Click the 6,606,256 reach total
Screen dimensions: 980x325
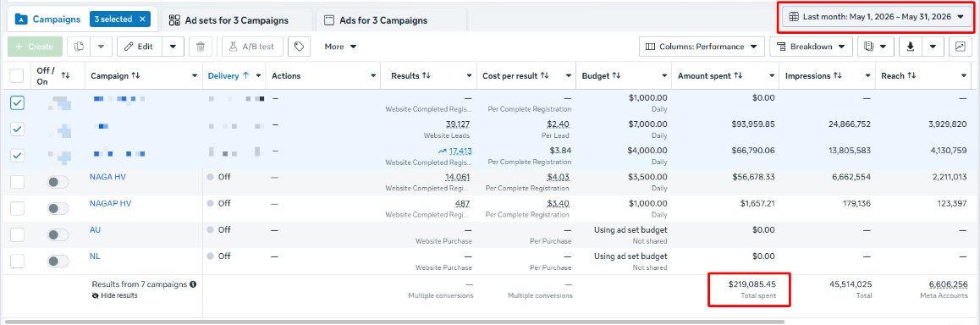[948, 284]
